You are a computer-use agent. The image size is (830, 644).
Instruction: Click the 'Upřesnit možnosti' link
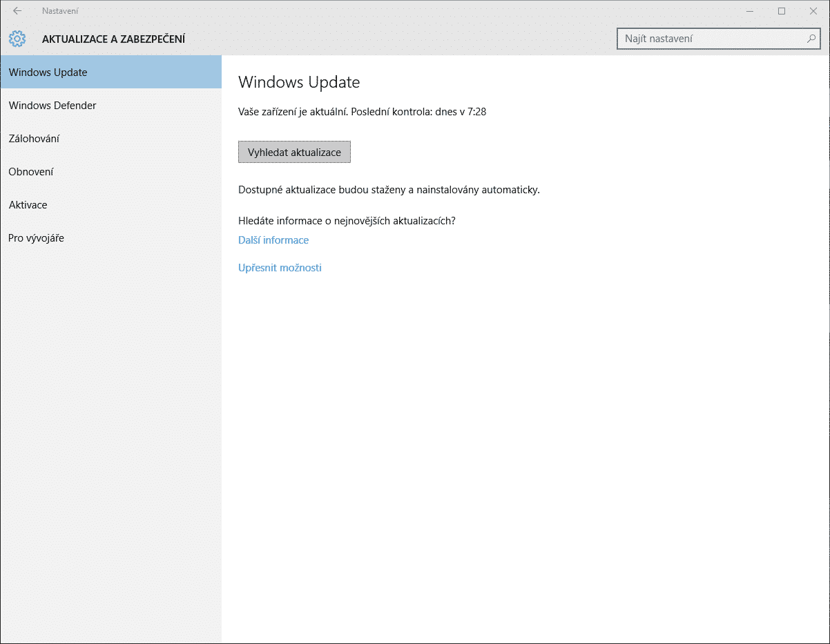point(280,268)
